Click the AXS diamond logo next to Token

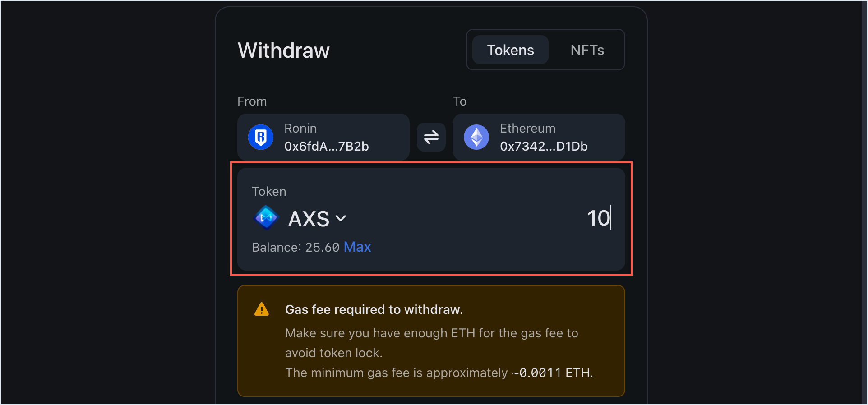coord(266,217)
